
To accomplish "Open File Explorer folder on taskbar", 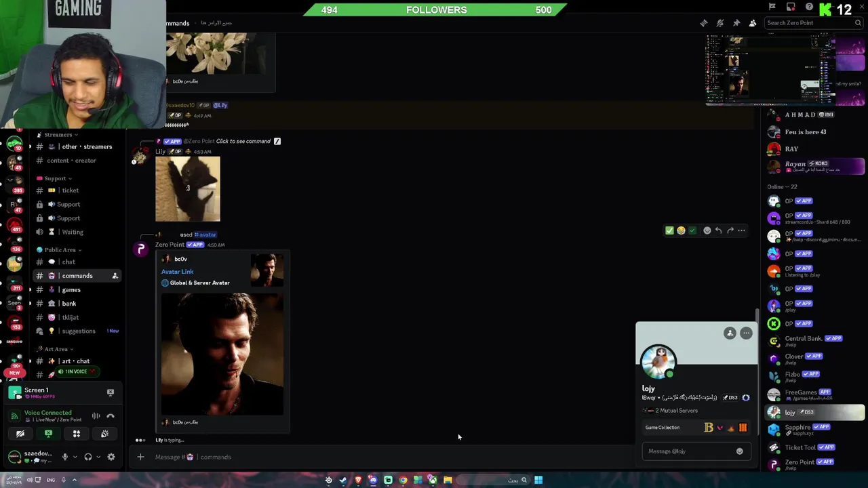I will pyautogui.click(x=448, y=480).
